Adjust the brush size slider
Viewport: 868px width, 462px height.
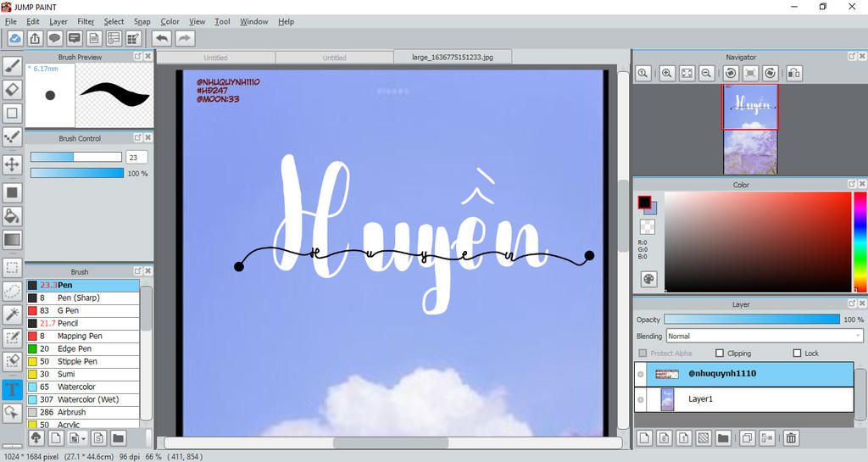click(76, 157)
